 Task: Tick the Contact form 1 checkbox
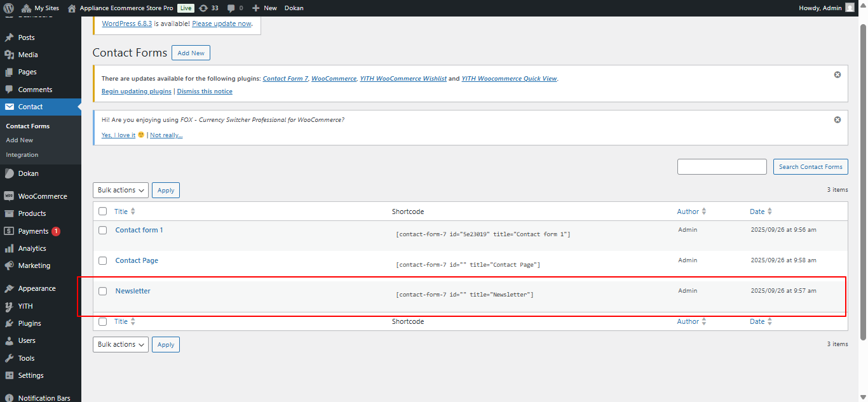coord(103,231)
